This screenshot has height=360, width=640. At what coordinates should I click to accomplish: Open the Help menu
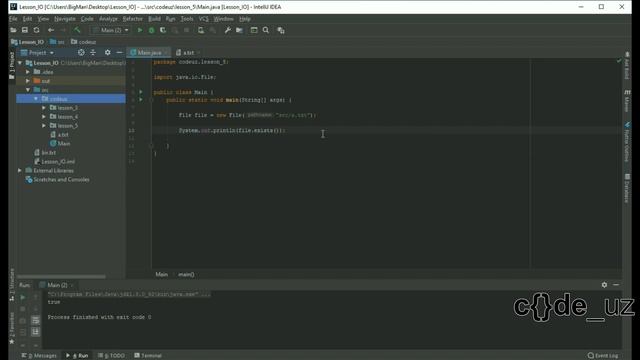point(245,19)
